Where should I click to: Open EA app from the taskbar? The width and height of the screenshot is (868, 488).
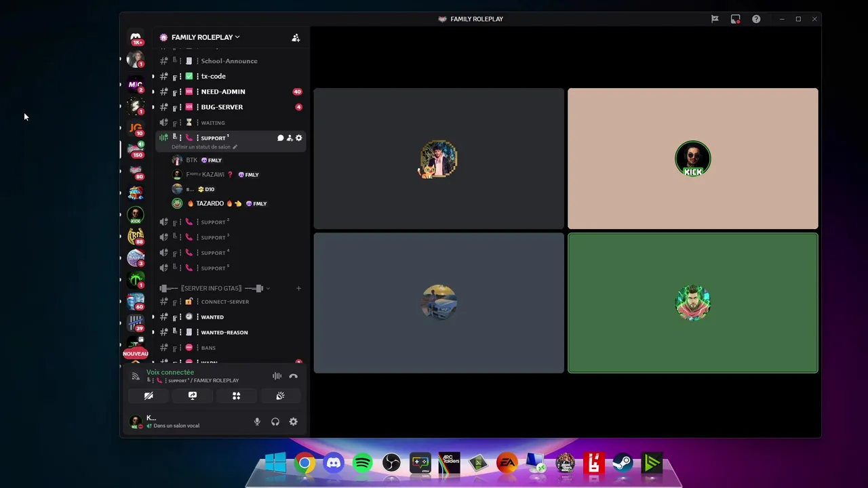pos(507,464)
